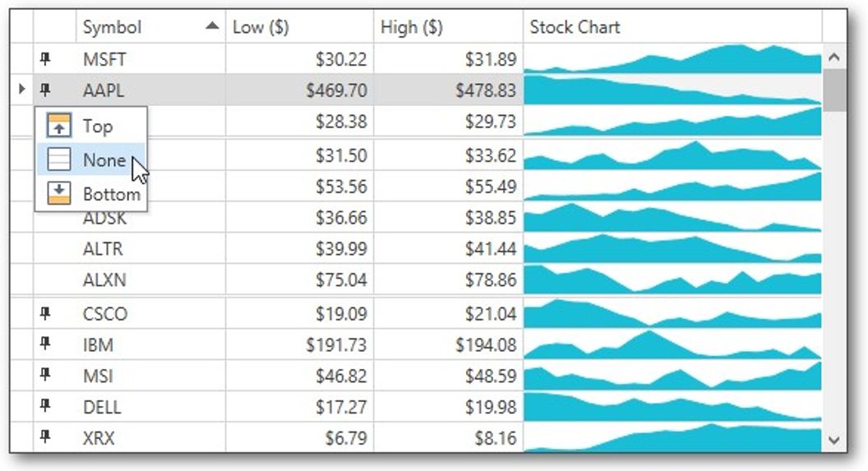The height and width of the screenshot is (471, 868).
Task: Click the Top pin position icon
Action: pyautogui.click(x=59, y=126)
